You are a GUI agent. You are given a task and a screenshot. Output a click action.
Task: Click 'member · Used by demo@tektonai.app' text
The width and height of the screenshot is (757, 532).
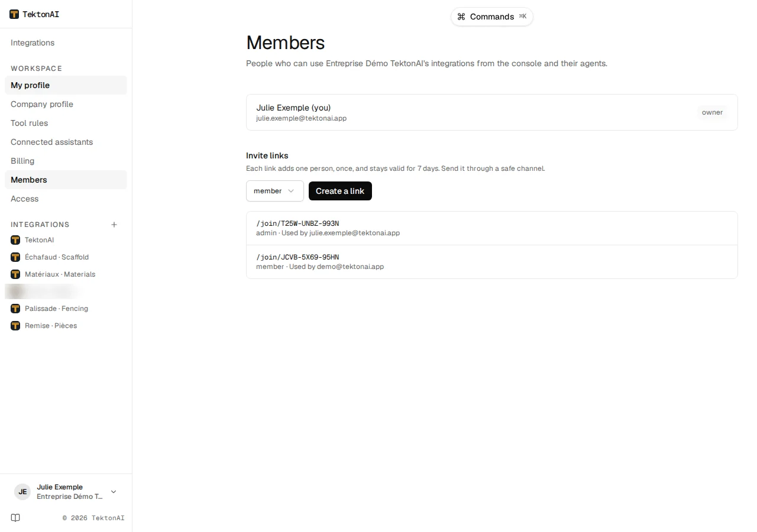320,267
